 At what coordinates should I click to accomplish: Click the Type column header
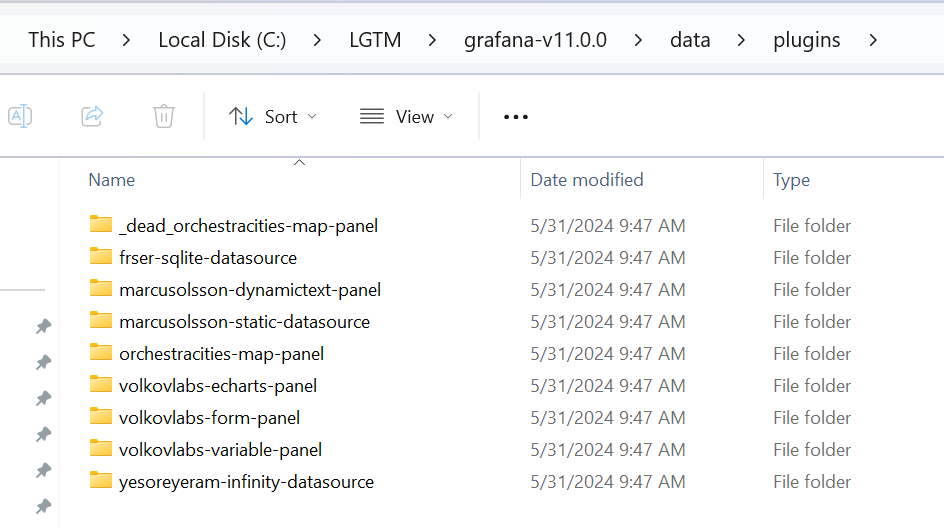791,180
